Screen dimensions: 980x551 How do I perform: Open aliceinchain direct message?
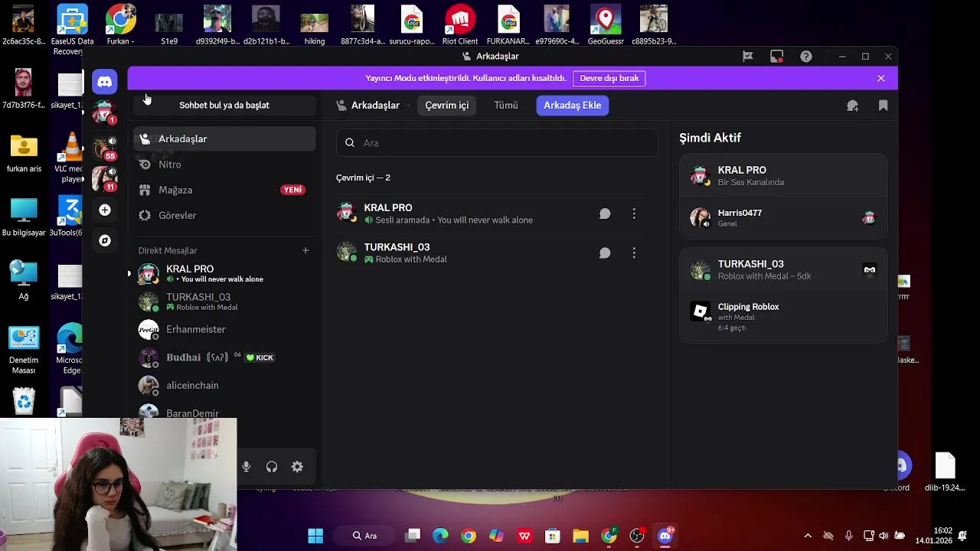click(x=224, y=385)
